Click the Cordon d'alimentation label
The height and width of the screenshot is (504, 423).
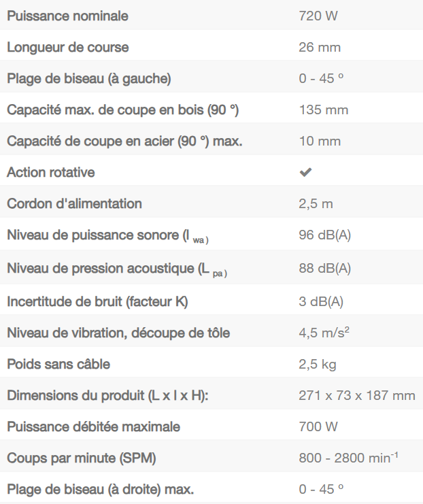coord(75,203)
